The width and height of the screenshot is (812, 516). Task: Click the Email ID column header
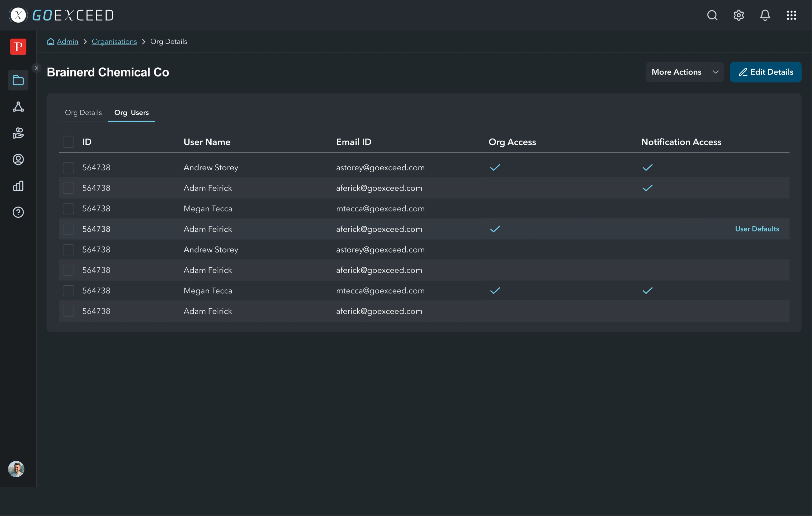click(x=354, y=142)
